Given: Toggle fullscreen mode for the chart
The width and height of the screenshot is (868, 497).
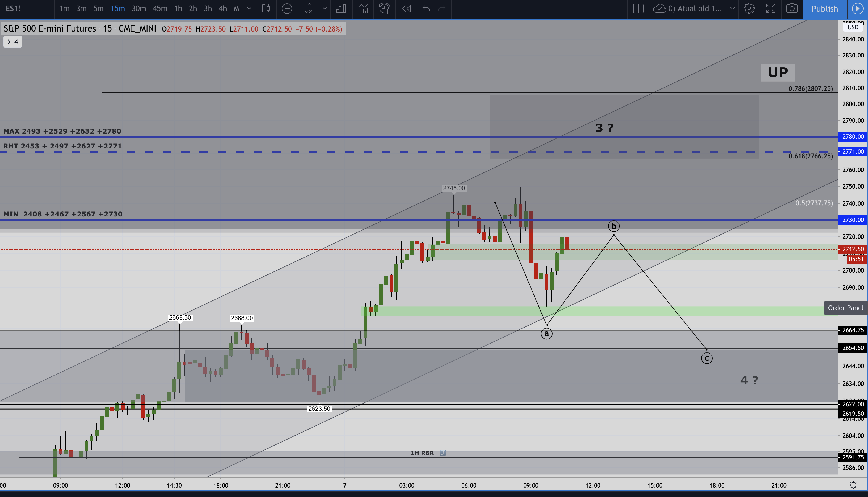Looking at the screenshot, I should coord(770,9).
